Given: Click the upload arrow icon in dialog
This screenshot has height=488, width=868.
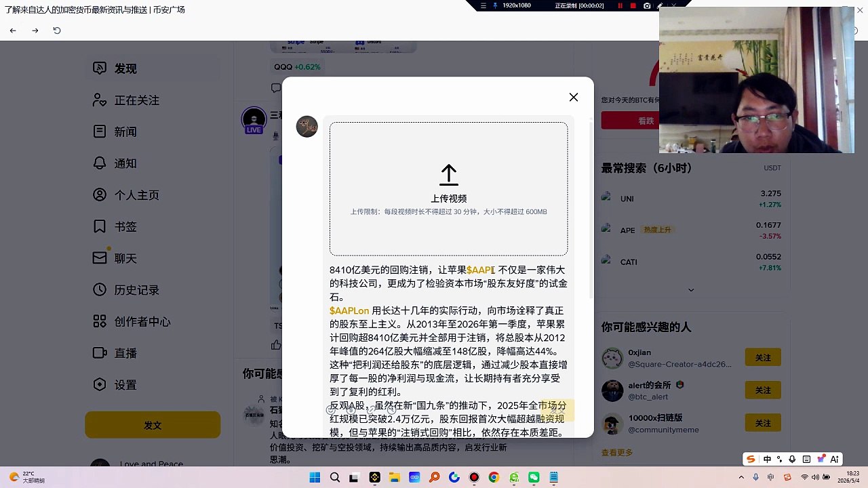Looking at the screenshot, I should point(448,175).
